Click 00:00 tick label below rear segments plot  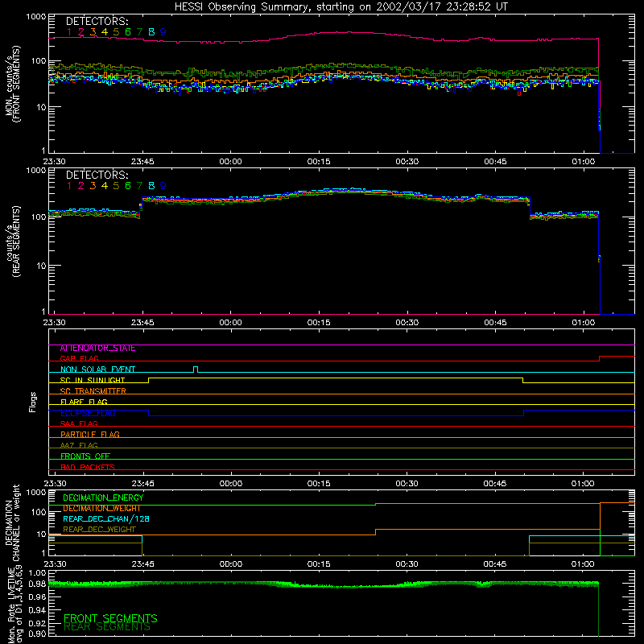pyautogui.click(x=230, y=323)
